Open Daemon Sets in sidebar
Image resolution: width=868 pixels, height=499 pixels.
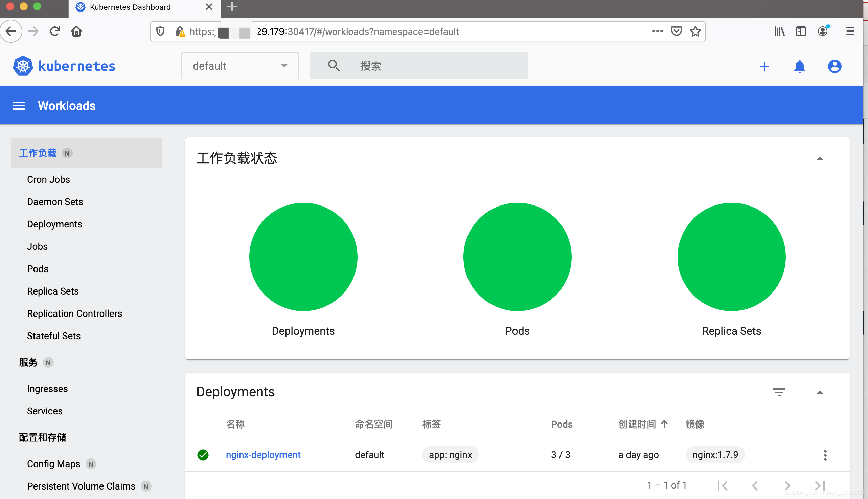pos(55,202)
